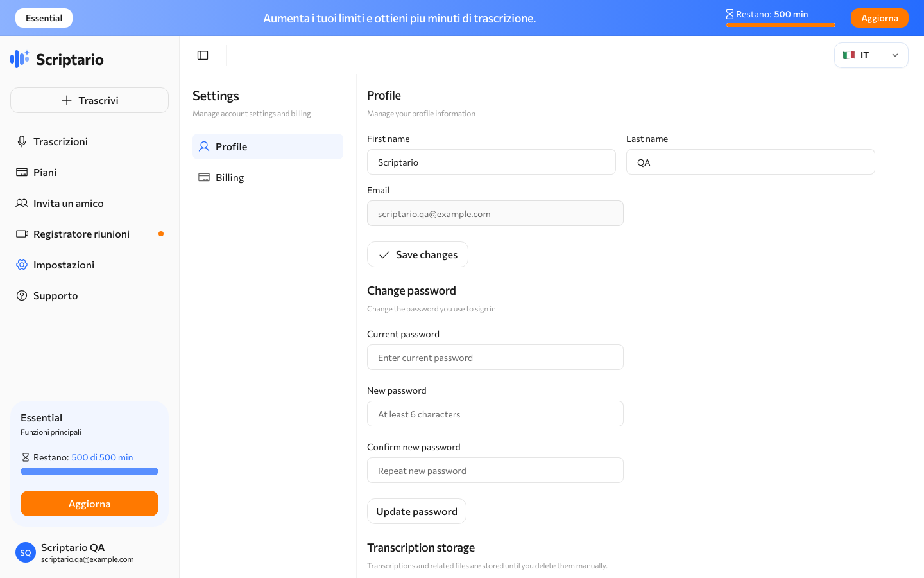Focus the Last name input field
The width and height of the screenshot is (924, 578).
click(751, 162)
